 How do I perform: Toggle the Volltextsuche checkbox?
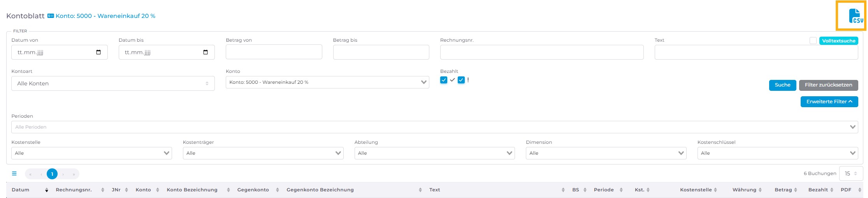[x=813, y=41]
